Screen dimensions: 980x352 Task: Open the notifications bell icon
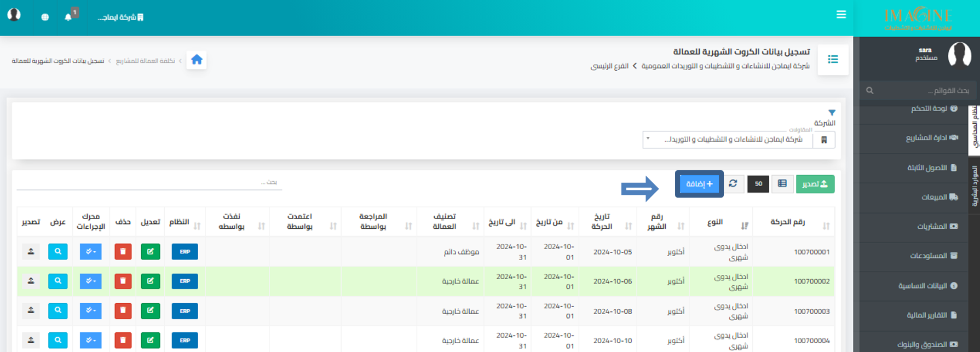pos(68,17)
